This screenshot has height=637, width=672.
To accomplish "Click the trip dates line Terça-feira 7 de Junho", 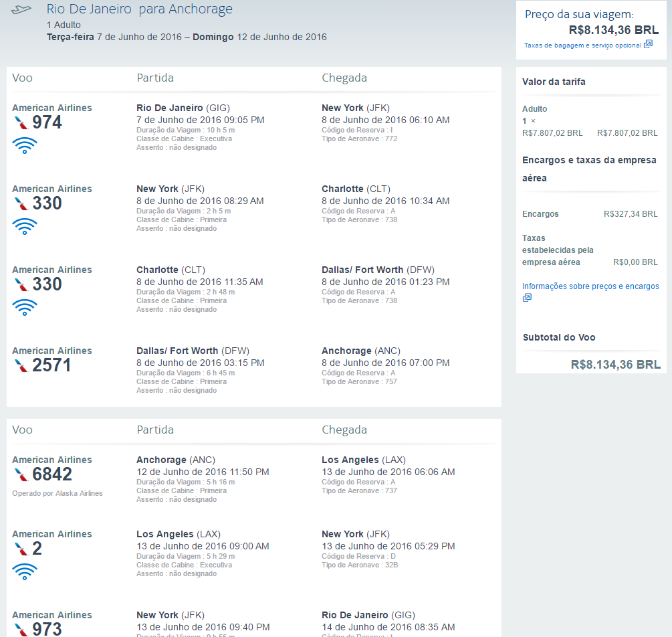I will click(x=187, y=37).
